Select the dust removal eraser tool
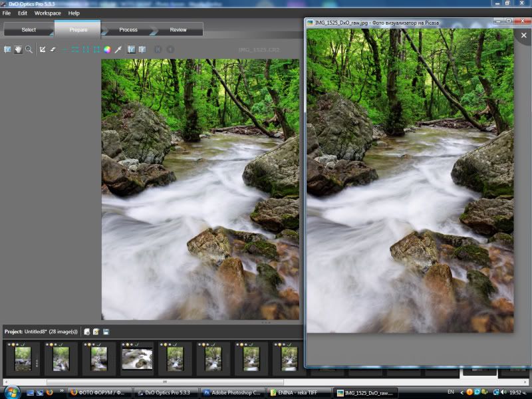This screenshot has height=399, width=532. tap(53, 49)
